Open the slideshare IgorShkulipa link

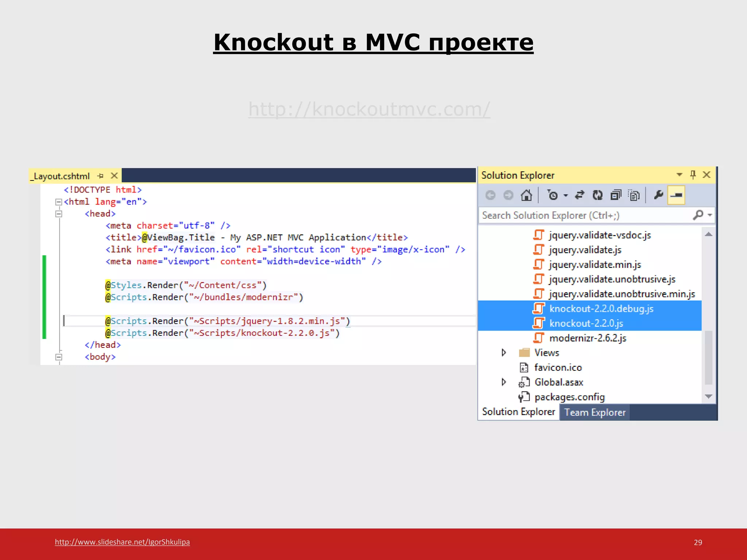point(122,542)
